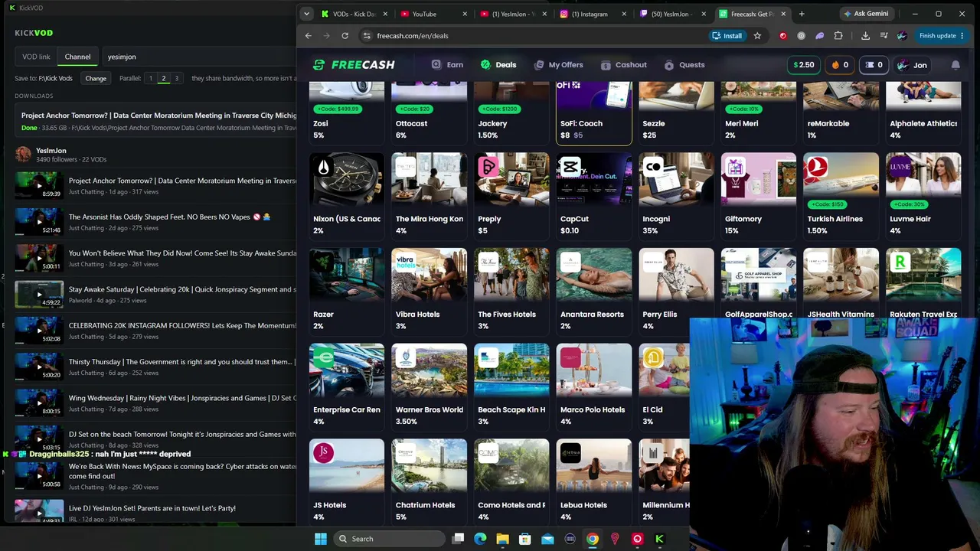Open Chrome extensions puzzle icon
The height and width of the screenshot is (551, 980).
pyautogui.click(x=838, y=35)
